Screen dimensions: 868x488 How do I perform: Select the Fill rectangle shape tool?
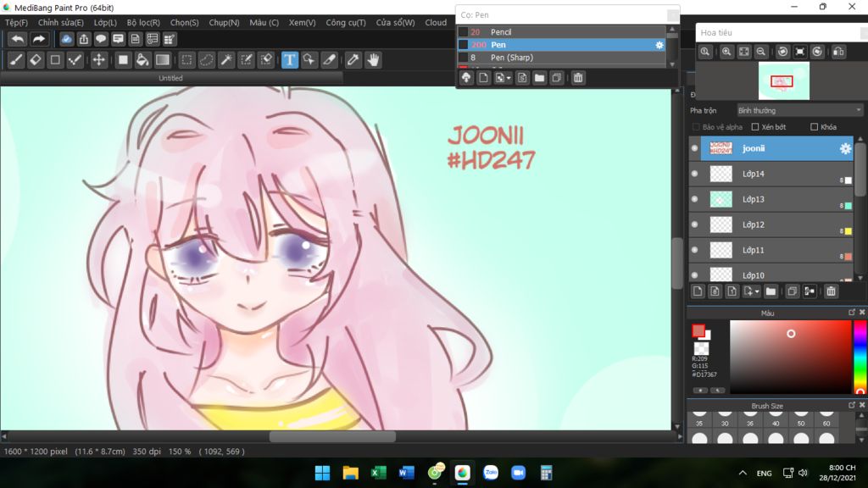pos(123,60)
